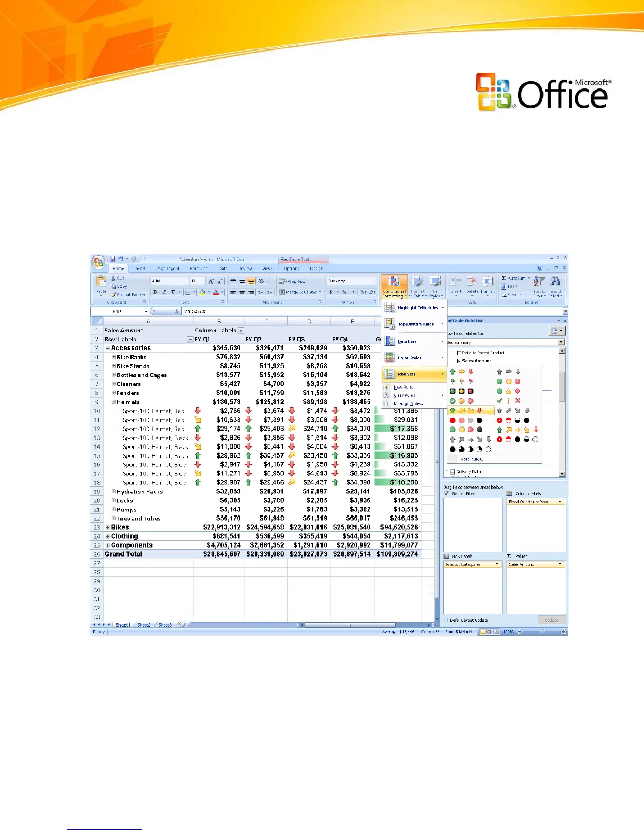
Task: Expand the Clothing row
Action: 108,536
